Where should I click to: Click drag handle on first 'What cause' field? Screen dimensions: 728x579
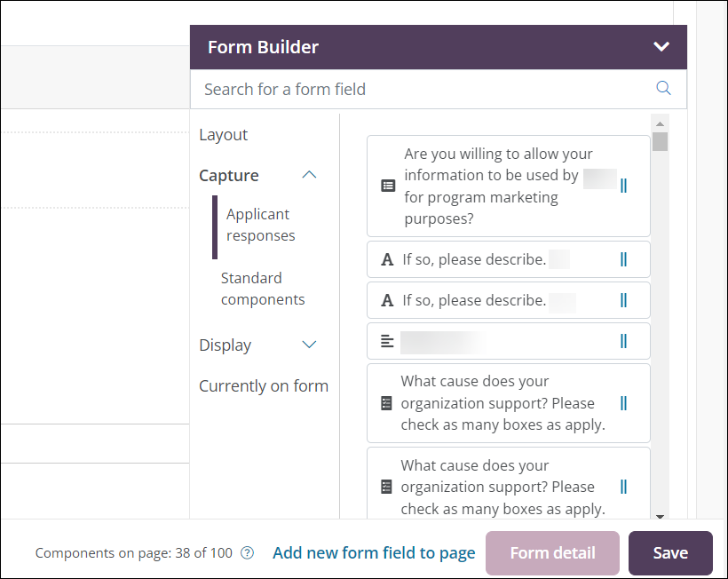click(623, 403)
